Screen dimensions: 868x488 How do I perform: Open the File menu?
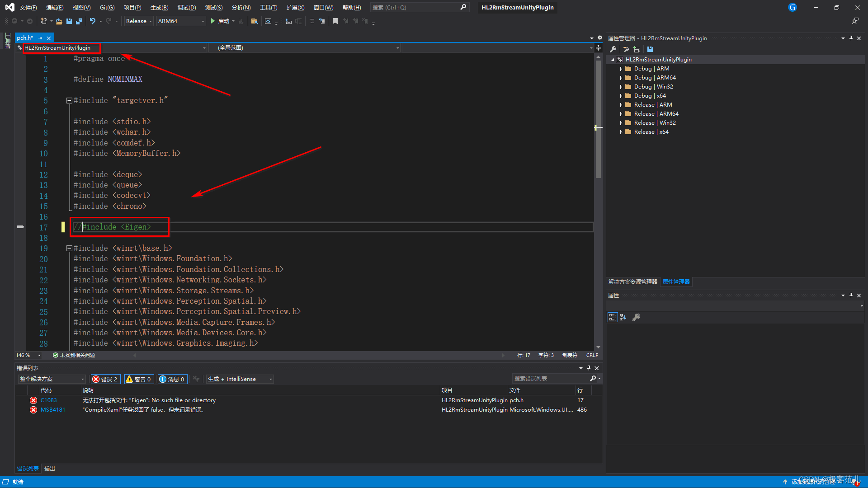coord(28,7)
